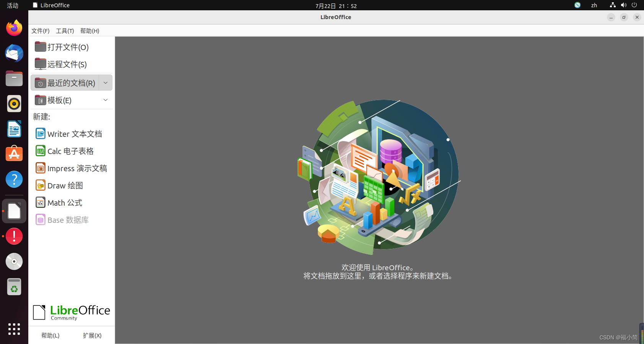Open Ubuntu Software from the dock
The height and width of the screenshot is (344, 644).
click(x=14, y=154)
